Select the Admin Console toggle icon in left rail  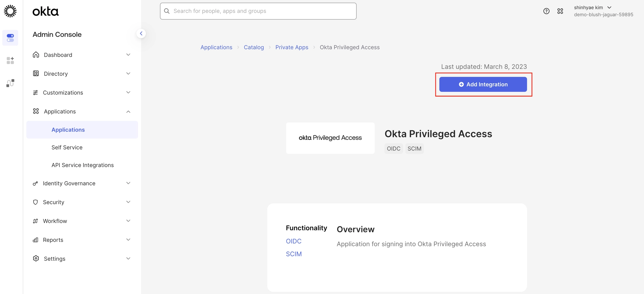10,38
